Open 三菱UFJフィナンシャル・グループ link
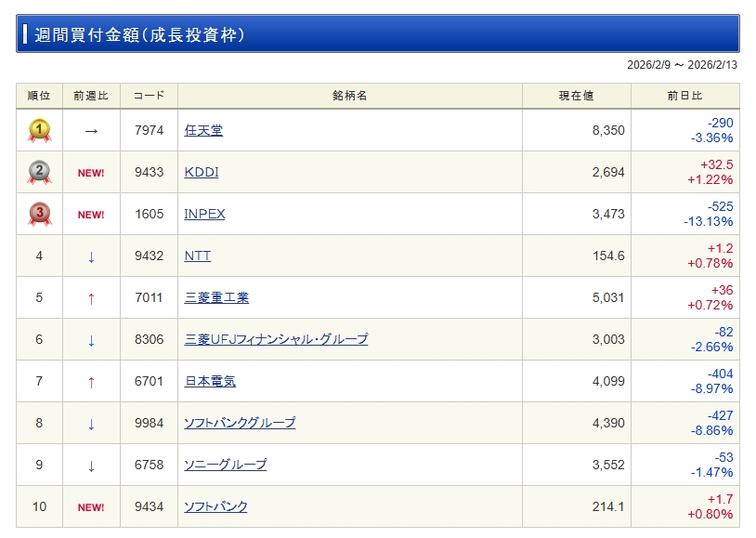Screen dimensions: 756x538 (276, 340)
